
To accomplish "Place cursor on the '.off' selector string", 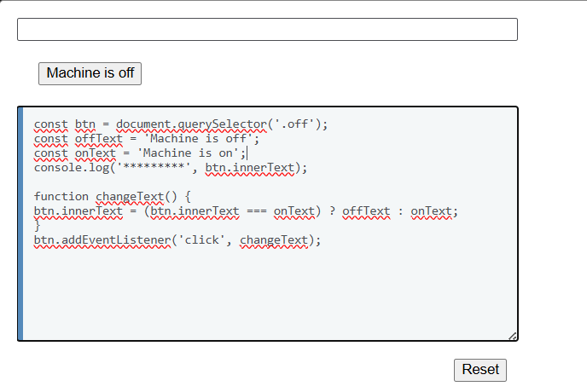I will pyautogui.click(x=296, y=124).
